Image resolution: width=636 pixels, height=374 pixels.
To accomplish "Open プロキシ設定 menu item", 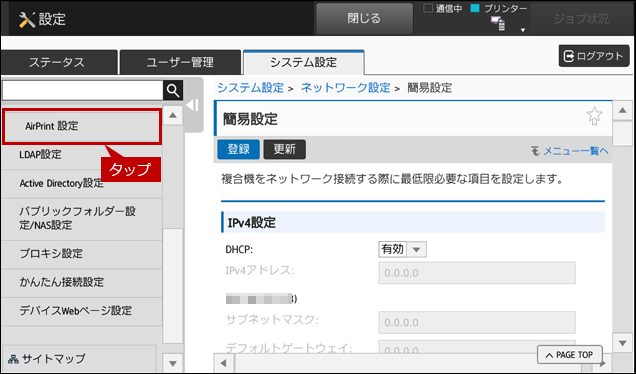I will point(82,254).
